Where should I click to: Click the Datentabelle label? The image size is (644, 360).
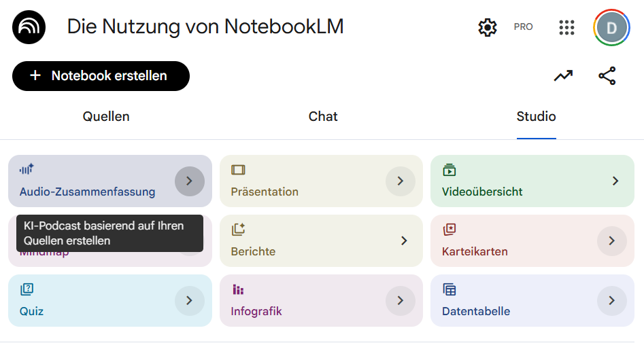point(476,311)
